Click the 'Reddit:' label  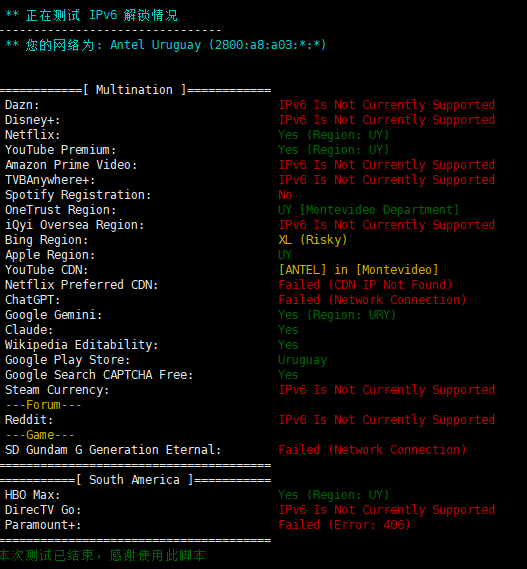[29, 420]
